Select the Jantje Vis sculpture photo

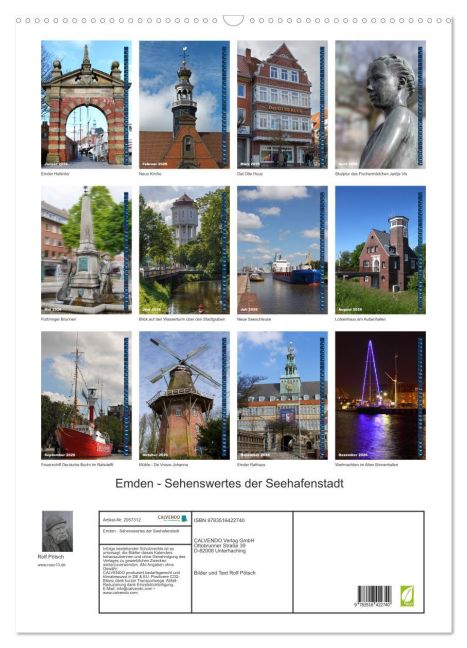380,104
